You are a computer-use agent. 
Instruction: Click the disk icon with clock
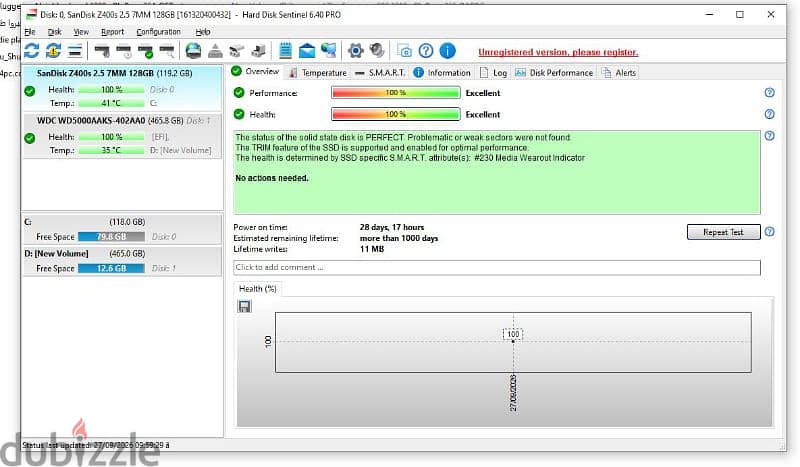click(x=124, y=51)
